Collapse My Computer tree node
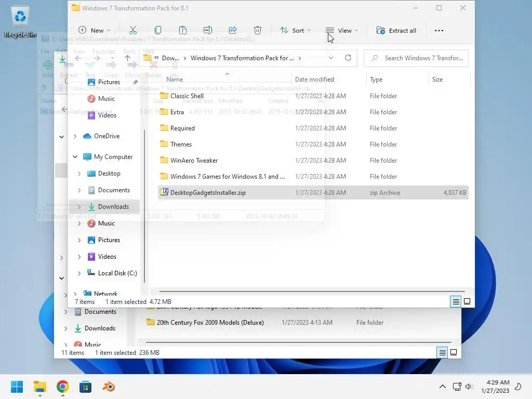Viewport: 532px width, 399px height. point(75,157)
